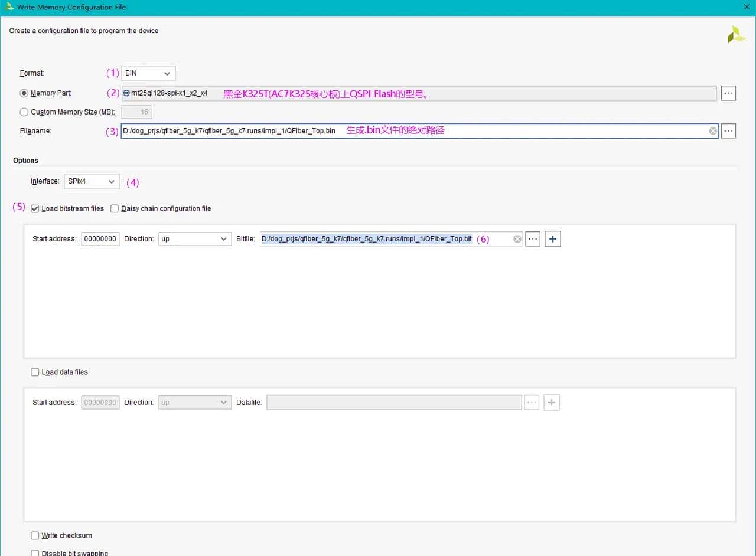756x556 pixels.
Task: Open the bitstream Direction dropdown
Action: click(194, 239)
